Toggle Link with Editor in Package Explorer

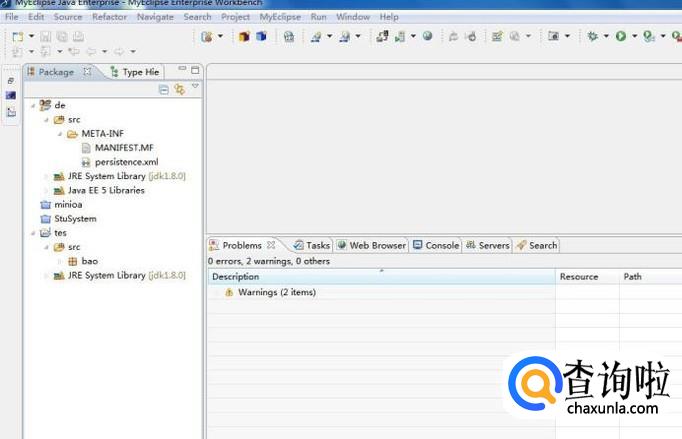coord(179,90)
